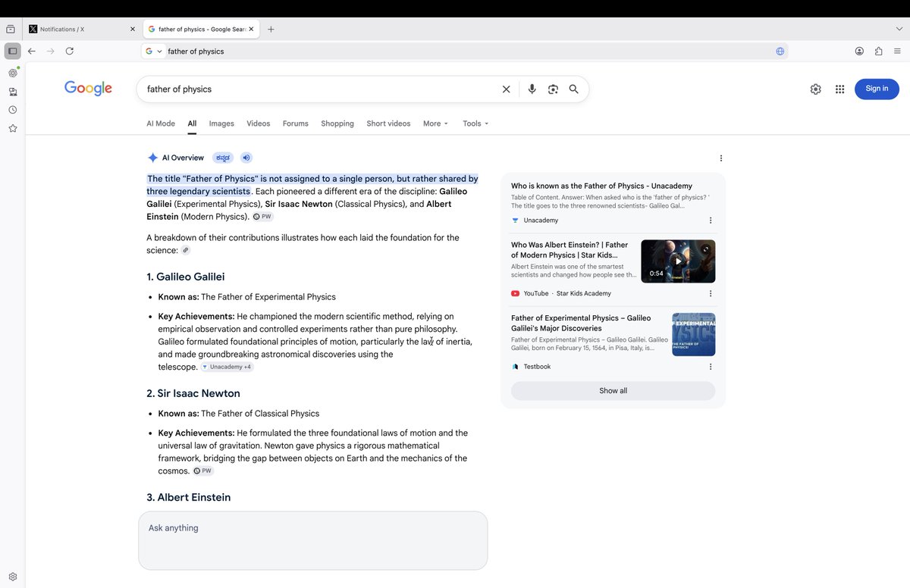
Task: Open the bookmarks star in the sidebar
Action: tap(13, 128)
